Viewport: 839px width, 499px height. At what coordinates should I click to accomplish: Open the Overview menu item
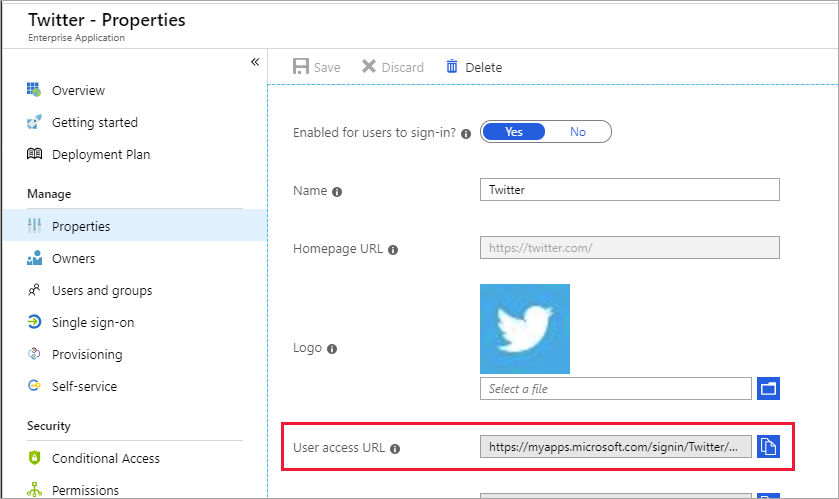[x=78, y=90]
